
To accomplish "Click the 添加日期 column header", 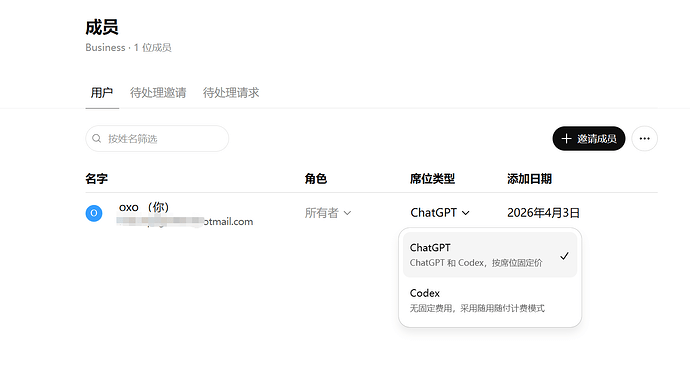I will pyautogui.click(x=529, y=179).
